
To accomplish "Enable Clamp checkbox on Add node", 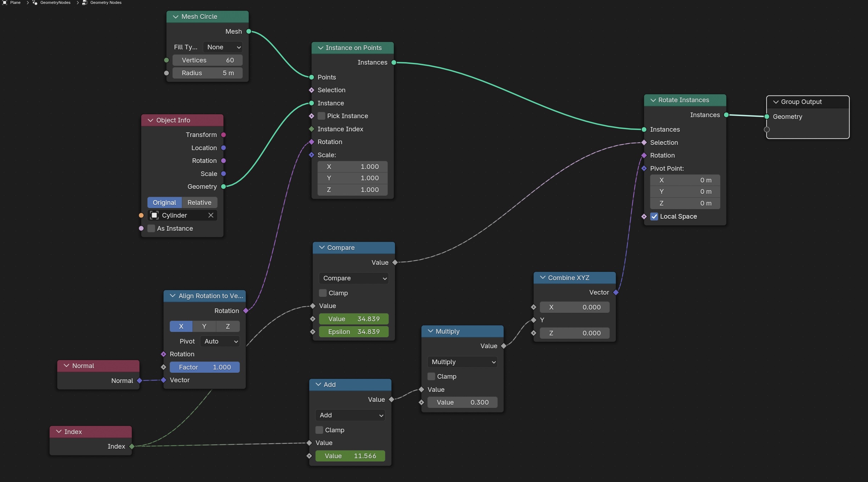I will pos(319,430).
